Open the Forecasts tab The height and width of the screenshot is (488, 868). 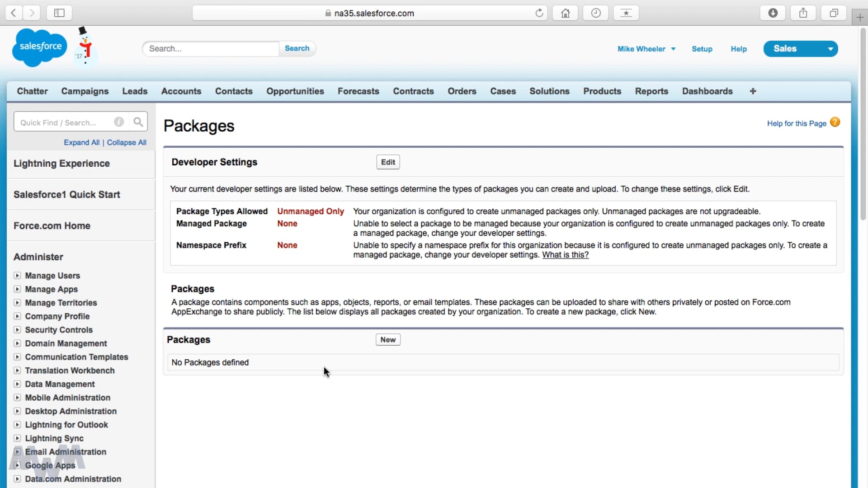[359, 91]
